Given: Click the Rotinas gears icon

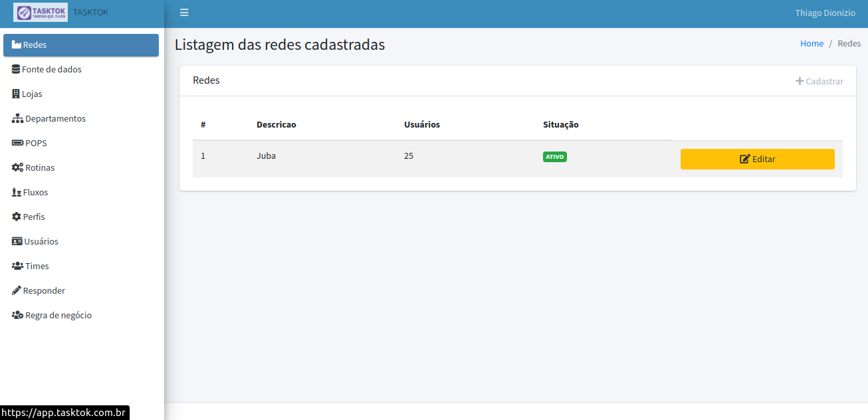Looking at the screenshot, I should pyautogui.click(x=17, y=167).
